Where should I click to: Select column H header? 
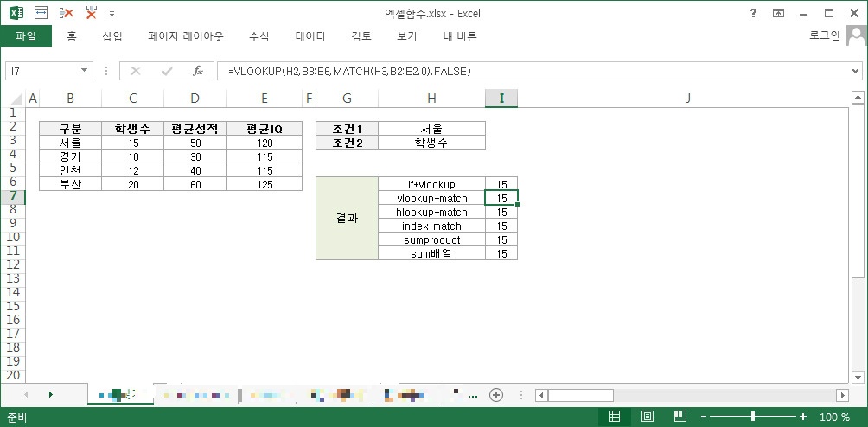[431, 99]
